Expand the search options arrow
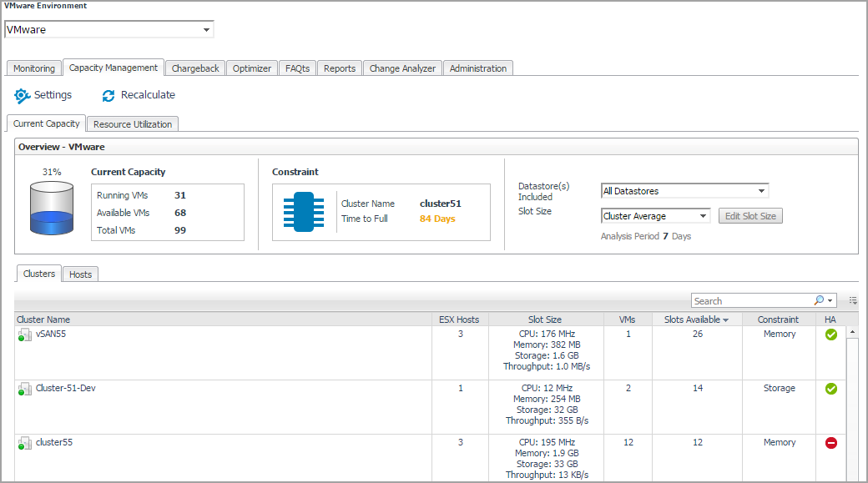Viewport: 868px width, 483px height. 830,301
